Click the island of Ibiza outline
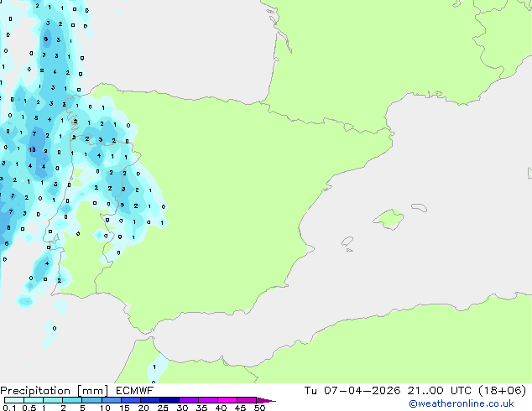Image resolution: width=532 pixels, height=411 pixels. (347, 242)
